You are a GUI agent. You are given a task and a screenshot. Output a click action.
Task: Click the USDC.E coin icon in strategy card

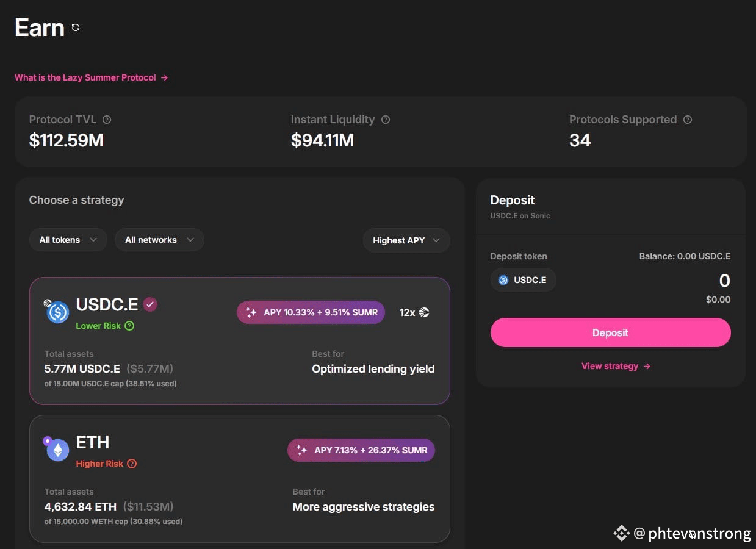tap(57, 312)
